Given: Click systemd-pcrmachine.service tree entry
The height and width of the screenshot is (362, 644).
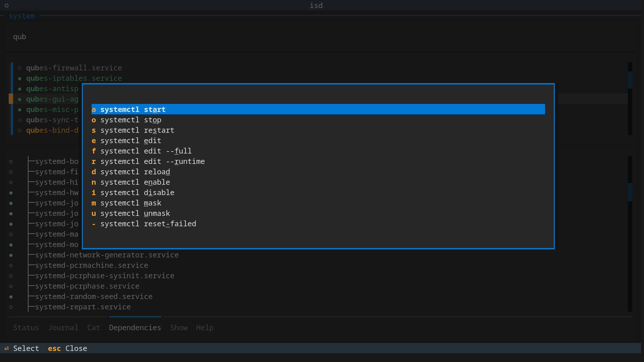Looking at the screenshot, I should coord(92,265).
